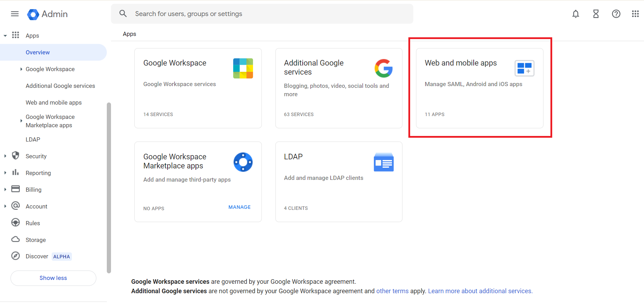The image size is (644, 304).
Task: Open the other terms link
Action: pyautogui.click(x=392, y=291)
